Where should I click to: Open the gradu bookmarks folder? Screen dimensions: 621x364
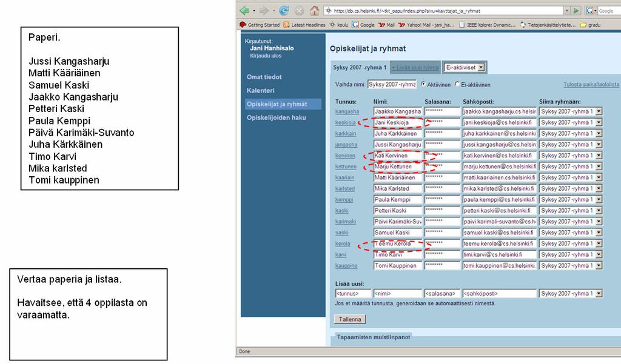pos(590,25)
